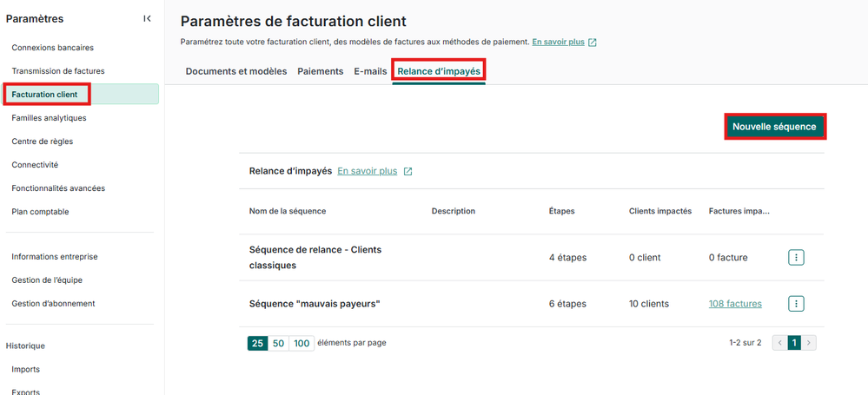
Task: Click external link icon beside header En savoir plus
Action: (x=593, y=42)
